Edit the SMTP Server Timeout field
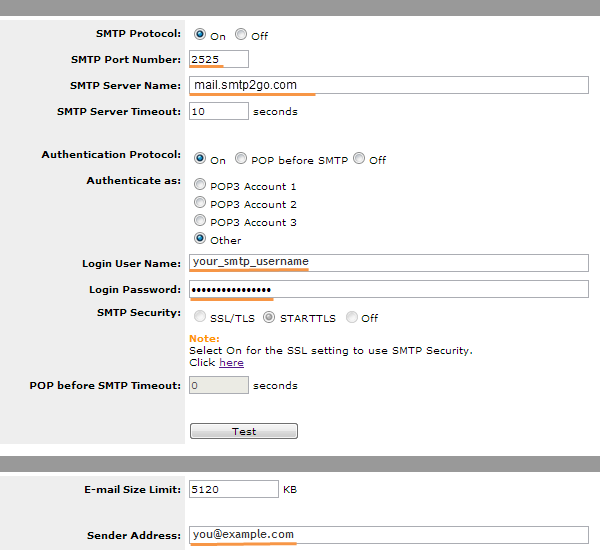This screenshot has height=550, width=600. tap(219, 111)
